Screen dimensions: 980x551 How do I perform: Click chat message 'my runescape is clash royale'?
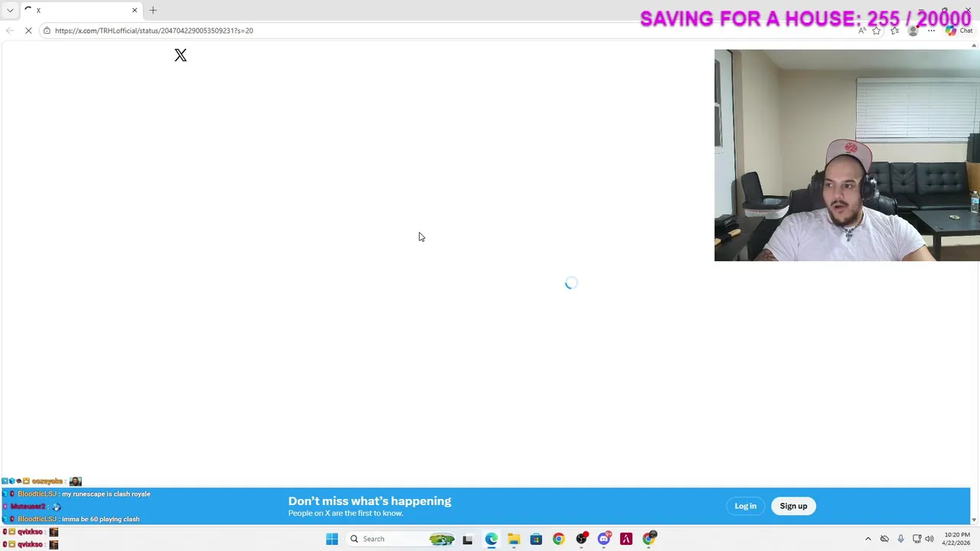tap(106, 494)
